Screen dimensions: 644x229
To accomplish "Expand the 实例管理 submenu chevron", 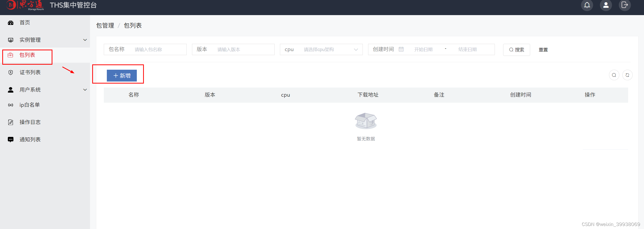I will 85,40.
